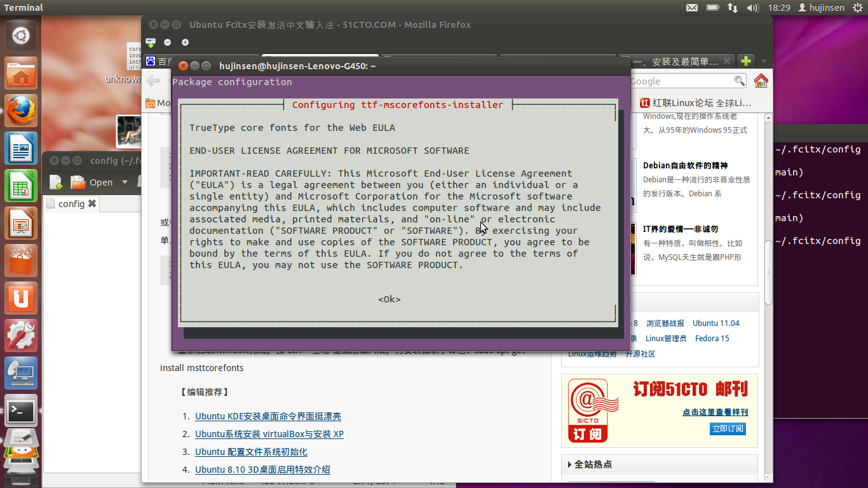The width and height of the screenshot is (868, 488).
Task: Open the remote desktop launcher icon
Action: click(21, 374)
